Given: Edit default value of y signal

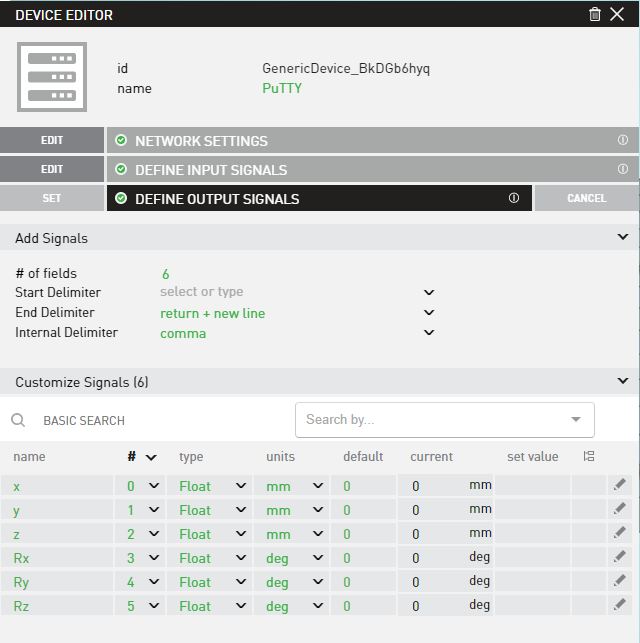Looking at the screenshot, I should pos(363,510).
